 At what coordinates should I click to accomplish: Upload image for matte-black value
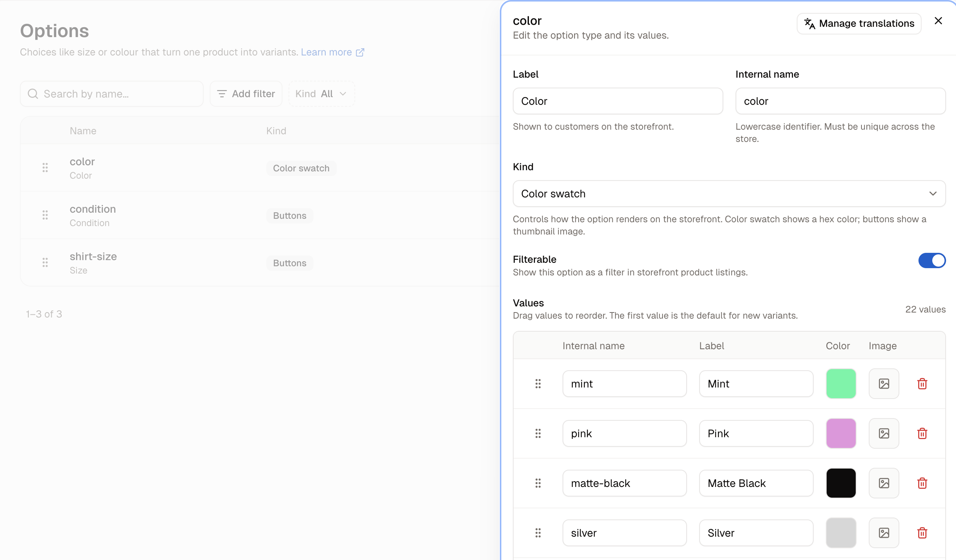(884, 483)
